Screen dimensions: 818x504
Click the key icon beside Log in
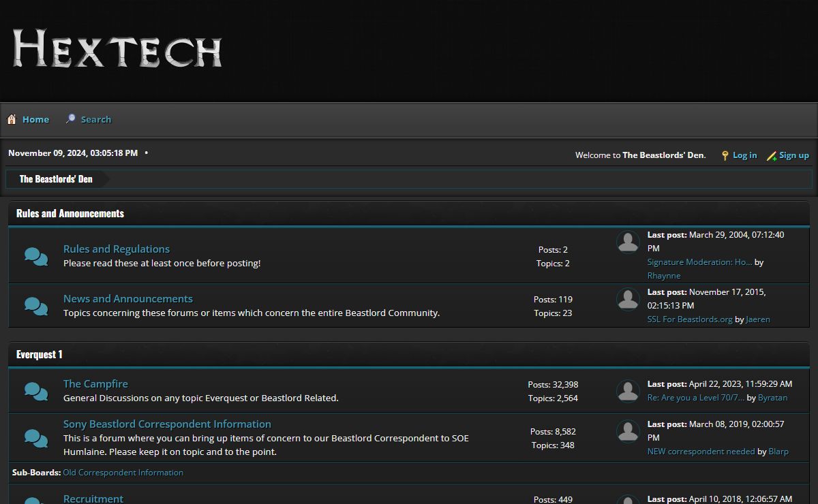[725, 155]
